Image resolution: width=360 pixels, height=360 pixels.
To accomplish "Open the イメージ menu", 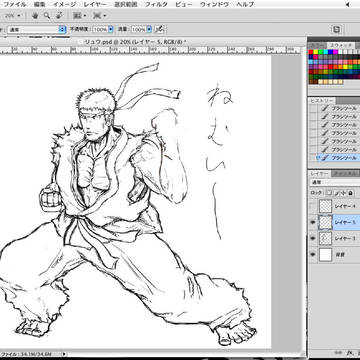I will (65, 4).
